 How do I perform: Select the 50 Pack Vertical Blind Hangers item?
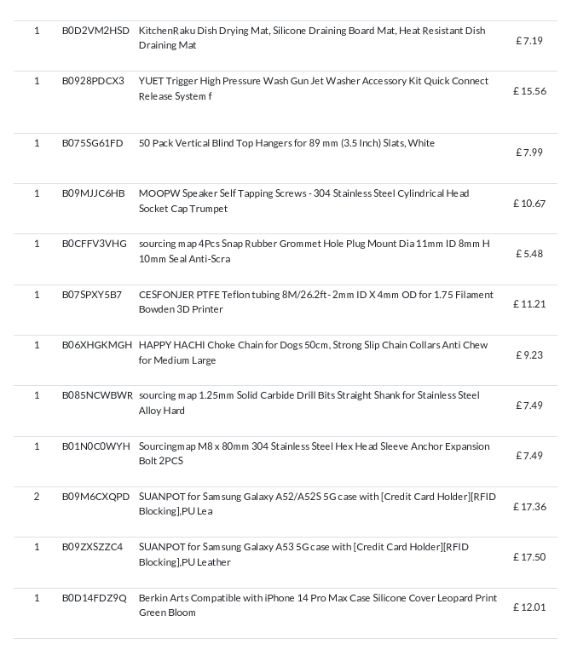point(287,143)
